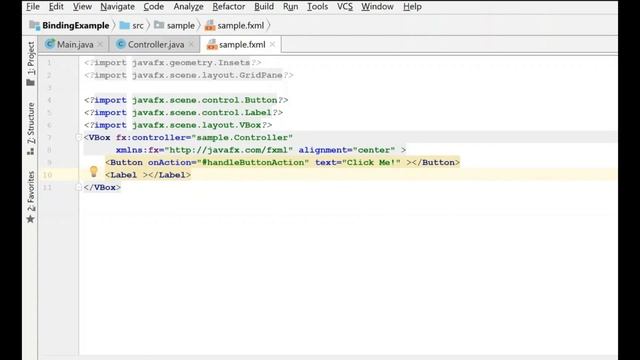Screen dimensions: 640x360
Task: Click the sample folder breadcrumb
Action: pos(180,25)
